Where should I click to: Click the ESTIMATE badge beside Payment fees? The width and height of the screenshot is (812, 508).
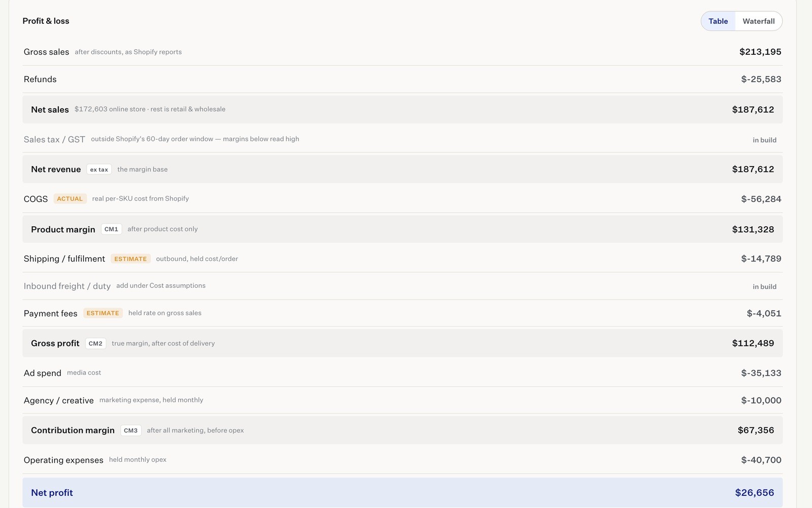point(103,313)
